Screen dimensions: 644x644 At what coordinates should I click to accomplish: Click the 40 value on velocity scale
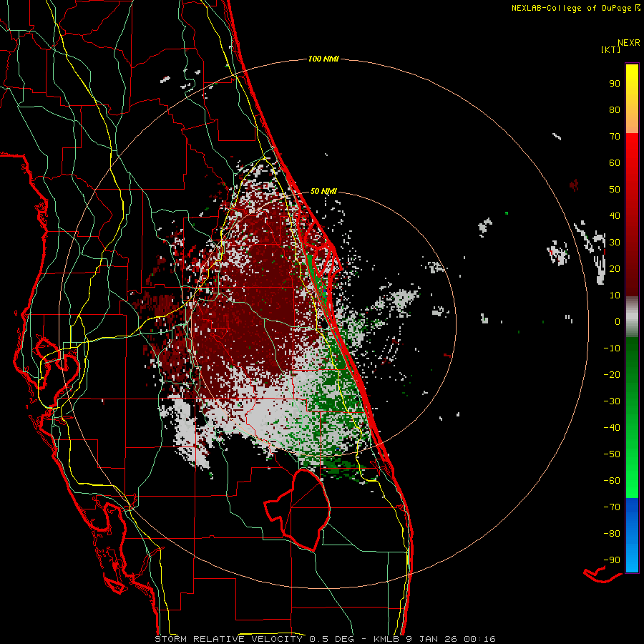pyautogui.click(x=615, y=215)
